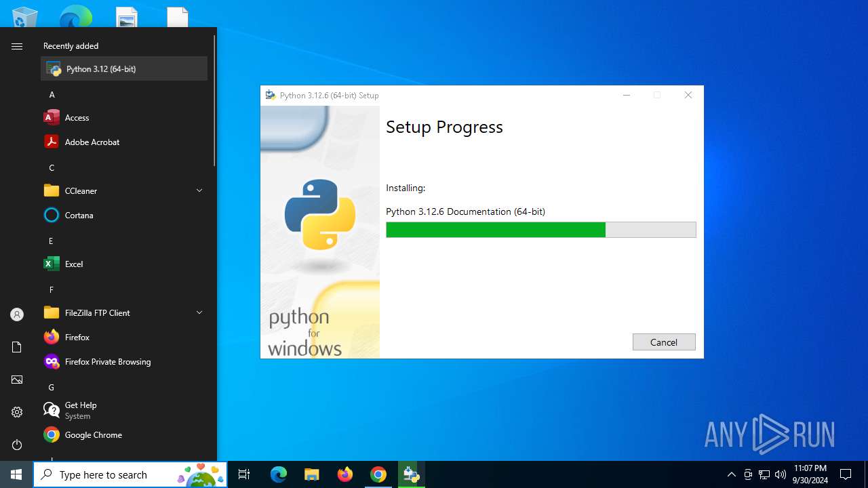868x488 pixels.
Task: Open the Power options icon
Action: coord(17,445)
